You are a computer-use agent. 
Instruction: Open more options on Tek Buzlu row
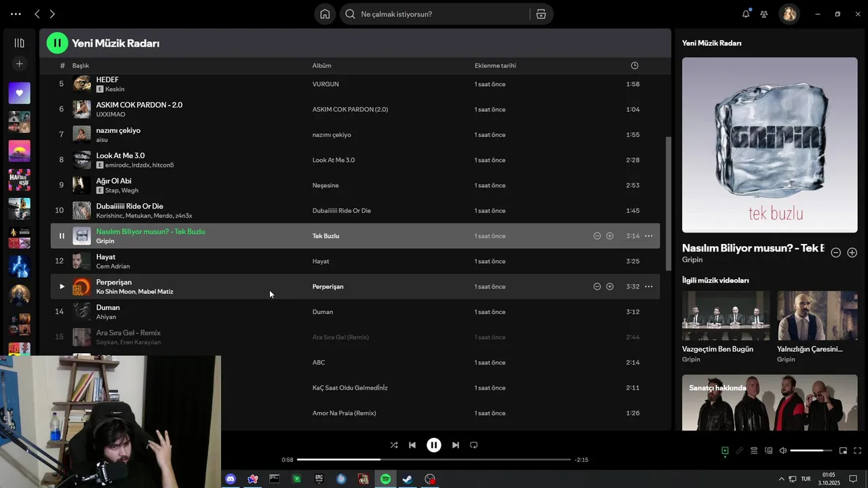coord(648,236)
